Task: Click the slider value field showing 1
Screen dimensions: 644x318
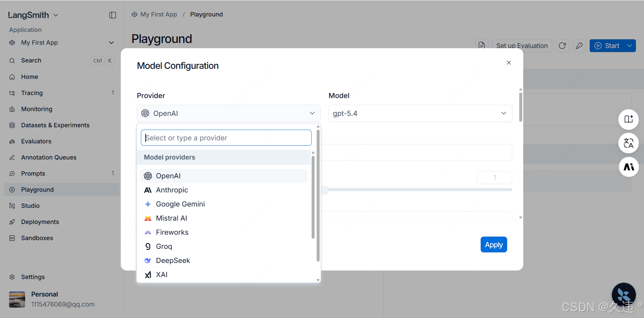Action: click(x=494, y=178)
